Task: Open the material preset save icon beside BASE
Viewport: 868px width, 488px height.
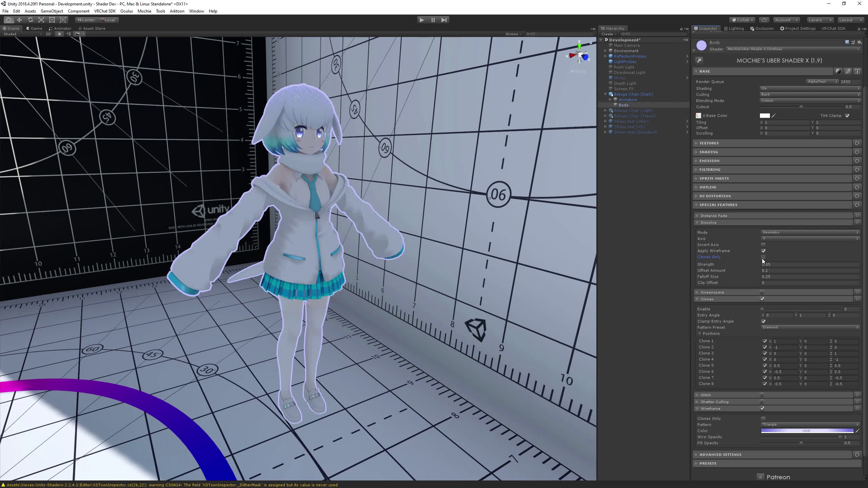Action: click(848, 71)
